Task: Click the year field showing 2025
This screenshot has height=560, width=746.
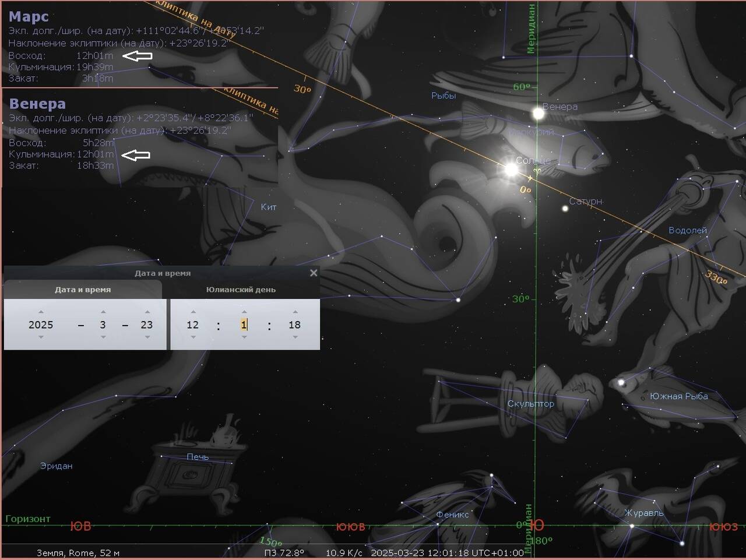Action: [x=41, y=325]
